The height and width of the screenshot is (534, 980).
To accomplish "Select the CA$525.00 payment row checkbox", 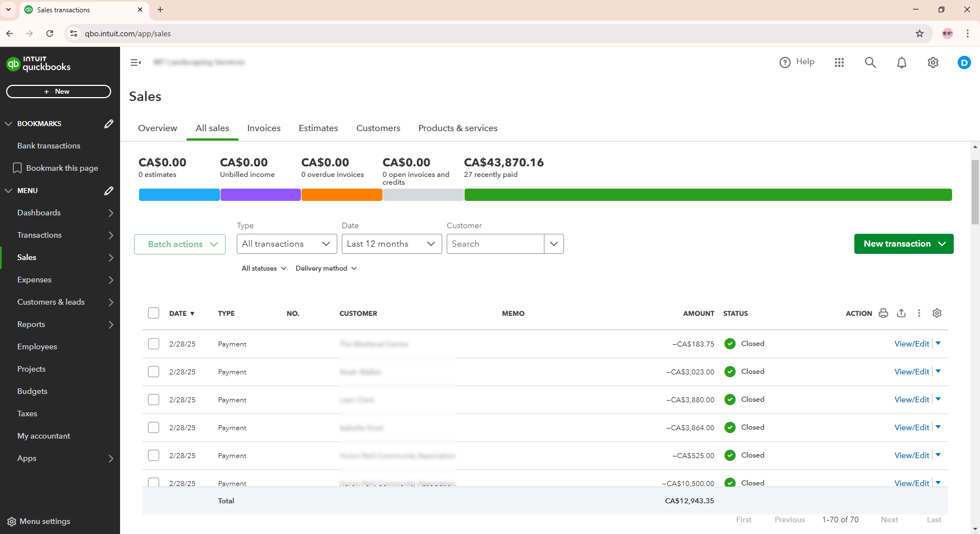I will tap(154, 455).
